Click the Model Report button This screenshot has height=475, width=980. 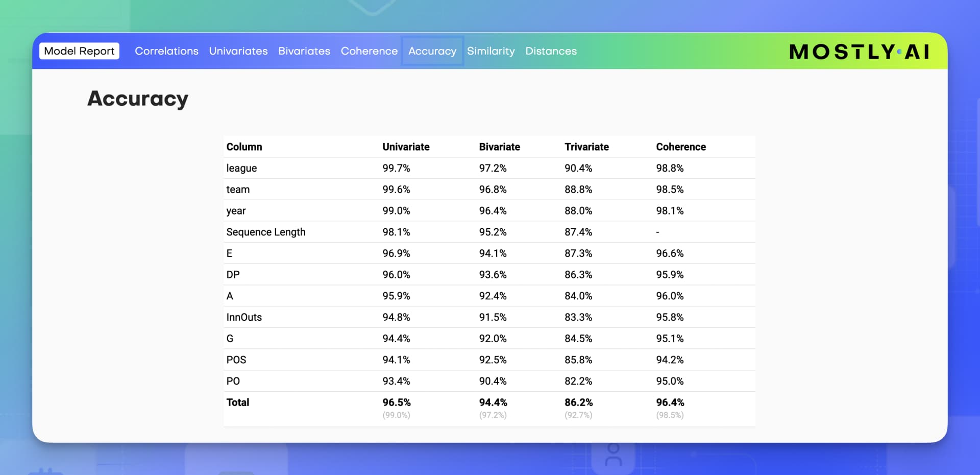[79, 51]
